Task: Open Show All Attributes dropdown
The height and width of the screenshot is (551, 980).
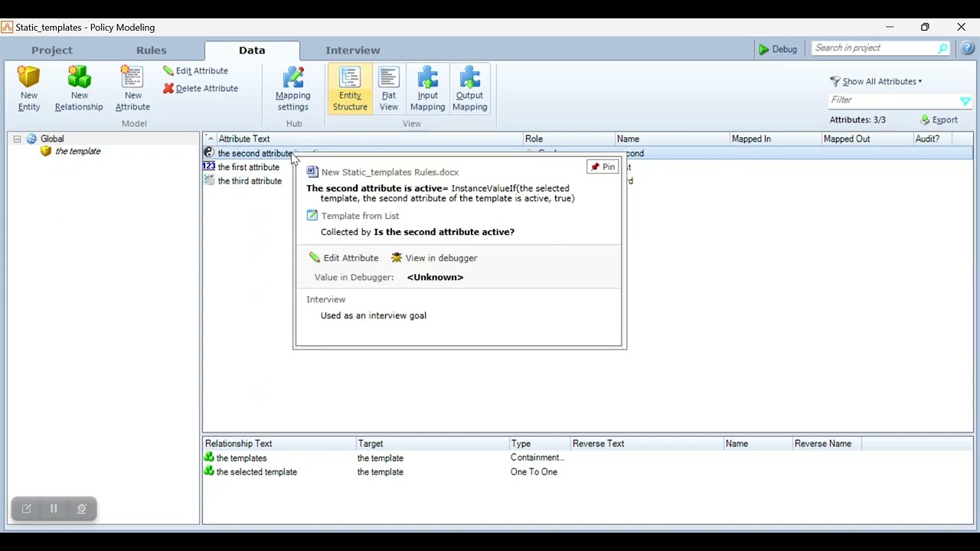Action: [876, 81]
